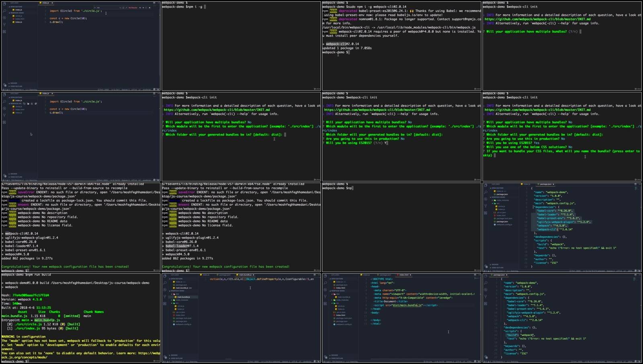Open settings gear in the index.html frame

(x=326, y=357)
